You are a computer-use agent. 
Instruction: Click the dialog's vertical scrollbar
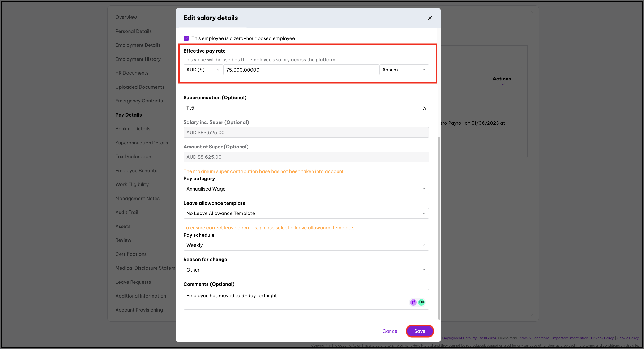(x=439, y=228)
